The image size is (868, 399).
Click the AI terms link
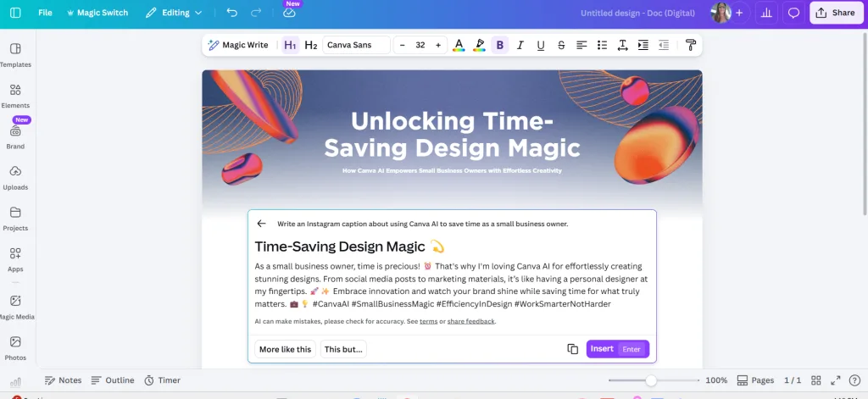point(428,321)
